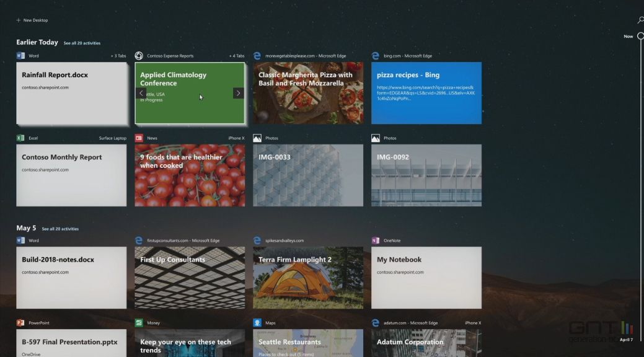Click the Edge icon beside adatum.com
The image size is (644, 357).
point(376,323)
